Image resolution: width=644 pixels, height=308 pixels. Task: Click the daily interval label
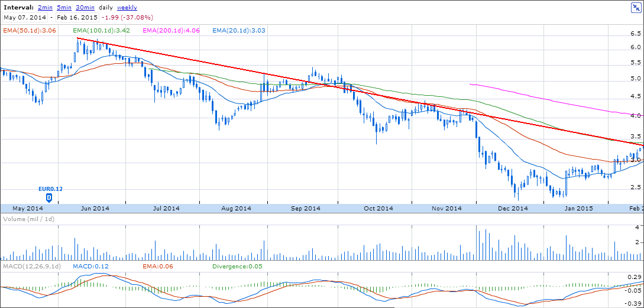pyautogui.click(x=106, y=8)
